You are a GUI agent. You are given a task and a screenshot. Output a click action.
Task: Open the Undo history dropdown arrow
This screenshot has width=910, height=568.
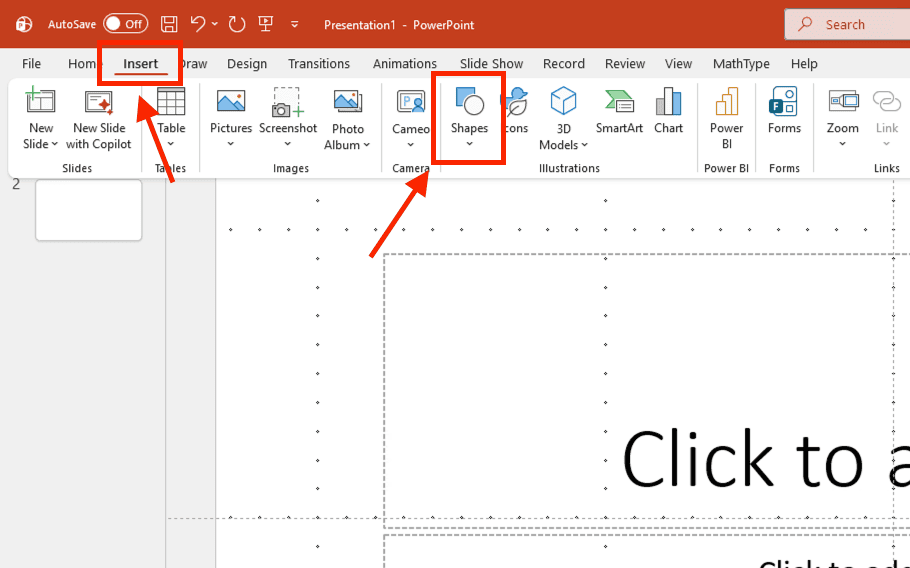point(215,24)
